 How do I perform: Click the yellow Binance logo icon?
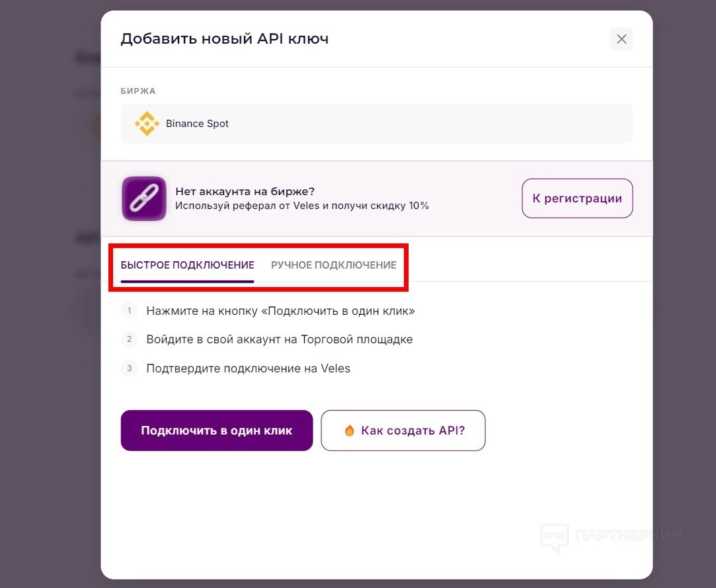point(146,124)
